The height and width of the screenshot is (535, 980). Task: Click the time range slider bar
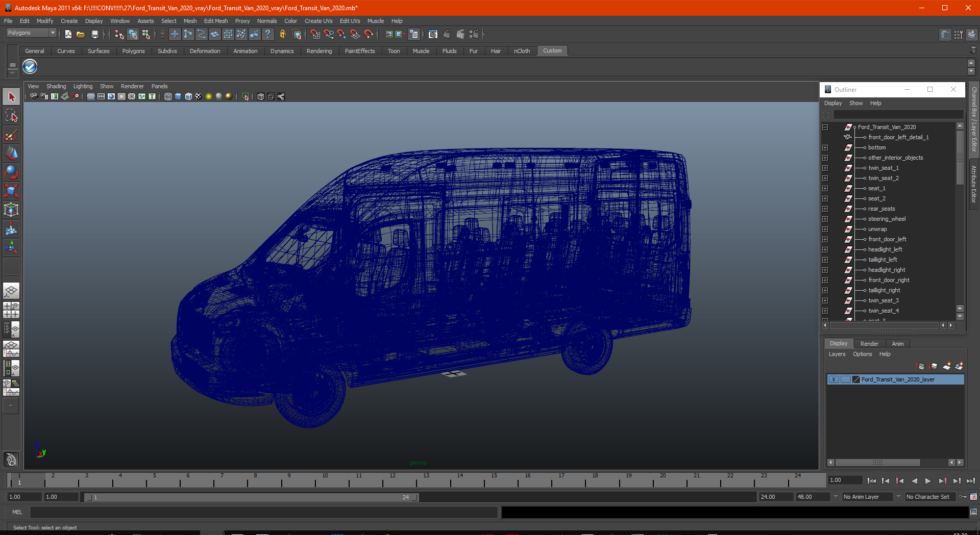(x=252, y=497)
